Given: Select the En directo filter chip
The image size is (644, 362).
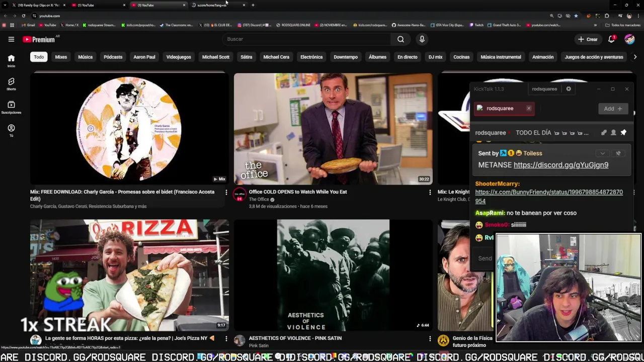Looking at the screenshot, I should 408,57.
